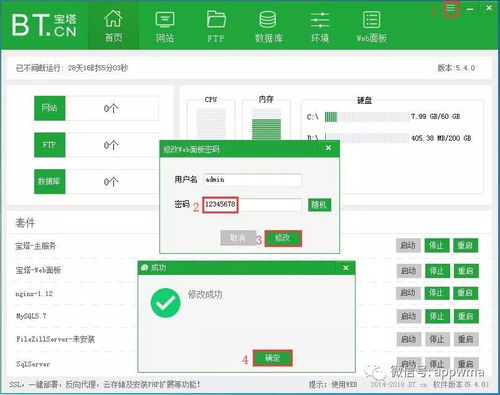Click the 取消 button in password dialog
Image resolution: width=500 pixels, height=395 pixels.
[238, 238]
